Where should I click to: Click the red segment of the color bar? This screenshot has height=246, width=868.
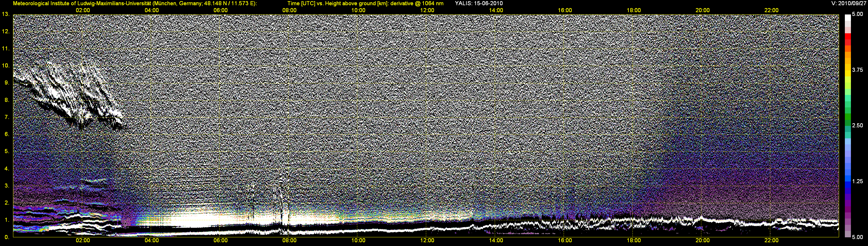click(848, 36)
